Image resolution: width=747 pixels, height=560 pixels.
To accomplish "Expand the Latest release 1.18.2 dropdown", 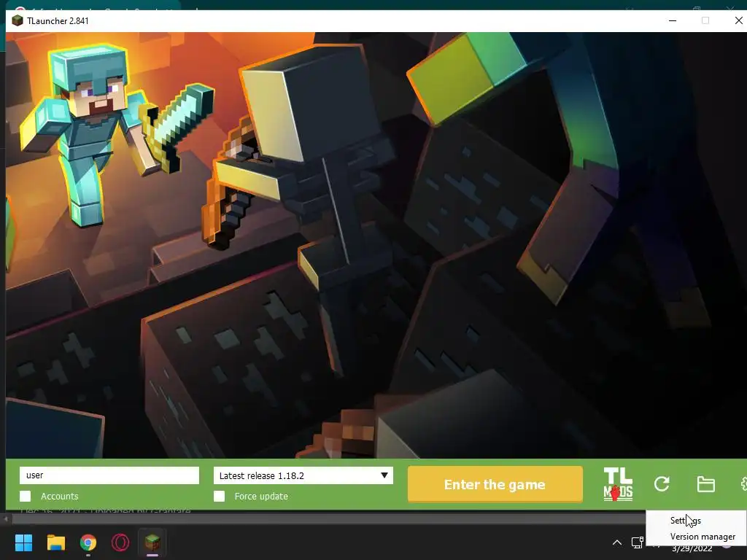I will (x=303, y=475).
